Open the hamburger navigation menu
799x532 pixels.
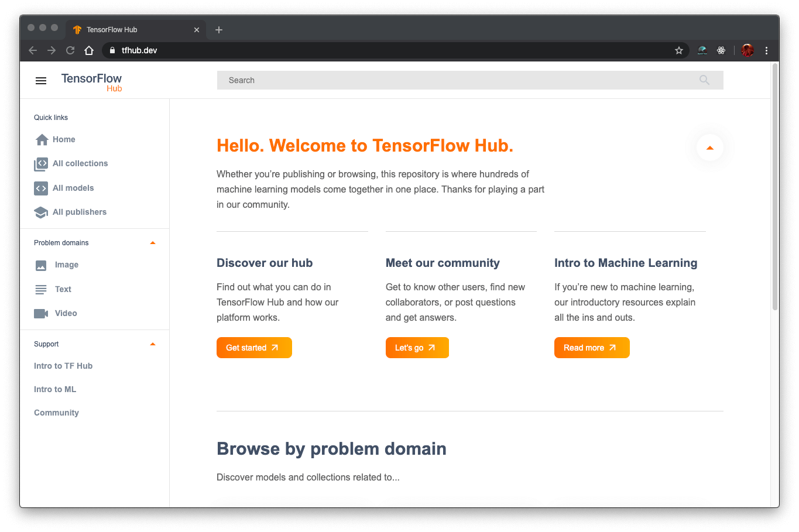click(x=40, y=80)
